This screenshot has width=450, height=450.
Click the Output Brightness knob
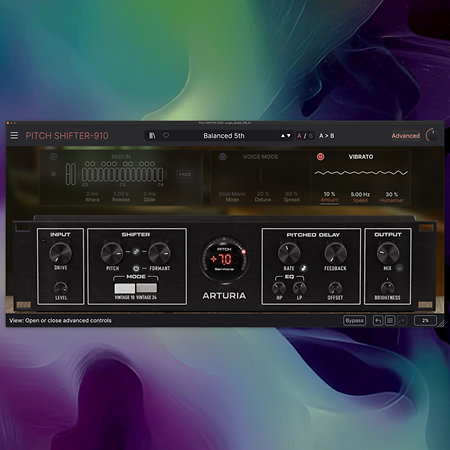click(387, 288)
